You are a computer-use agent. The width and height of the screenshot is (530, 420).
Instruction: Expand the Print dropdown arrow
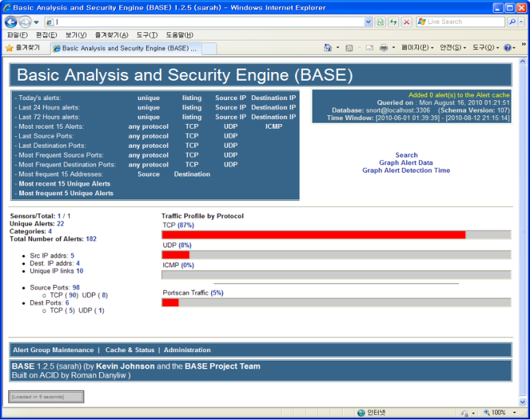coord(394,48)
